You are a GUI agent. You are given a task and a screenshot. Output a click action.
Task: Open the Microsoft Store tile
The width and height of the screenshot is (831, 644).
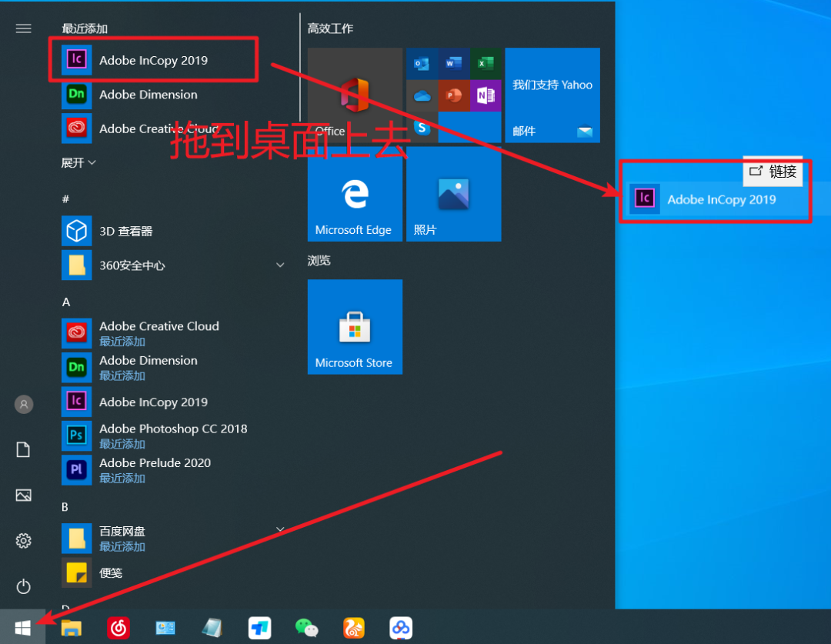(355, 327)
